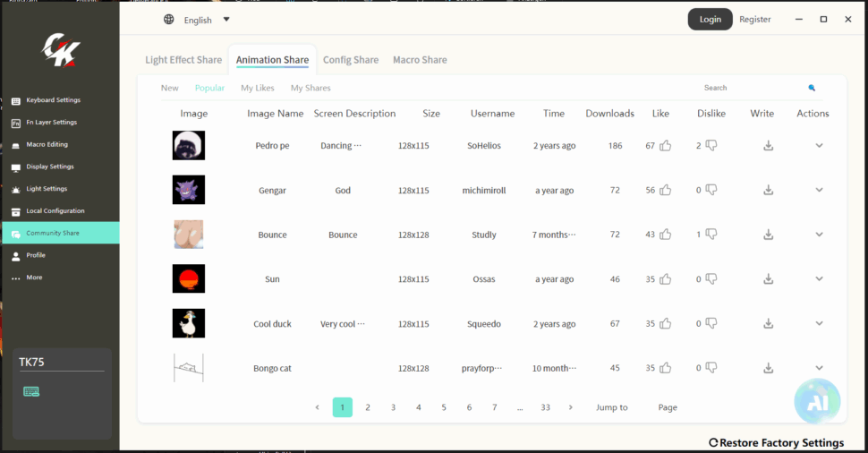This screenshot has height=453, width=868.
Task: Click Restore Factory Settings
Action: (776, 442)
